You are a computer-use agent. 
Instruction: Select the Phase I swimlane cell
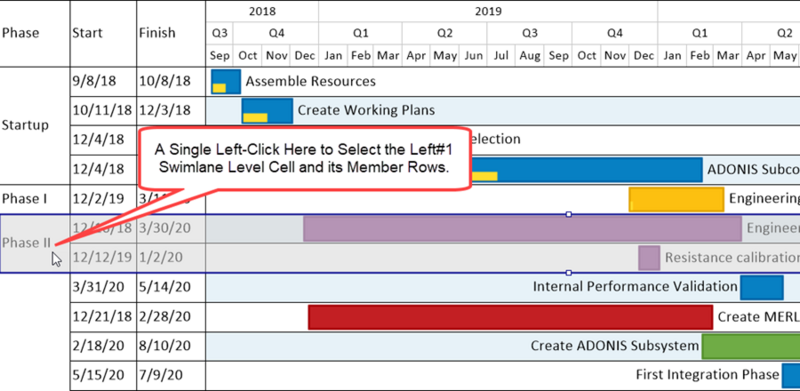[35, 199]
